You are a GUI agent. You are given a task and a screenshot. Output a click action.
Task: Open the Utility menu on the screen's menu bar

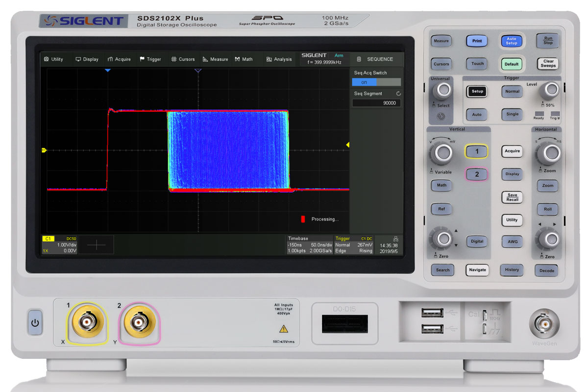[53, 59]
